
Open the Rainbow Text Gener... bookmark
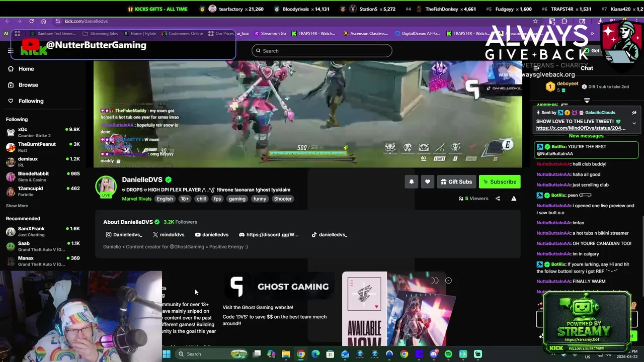(53, 34)
